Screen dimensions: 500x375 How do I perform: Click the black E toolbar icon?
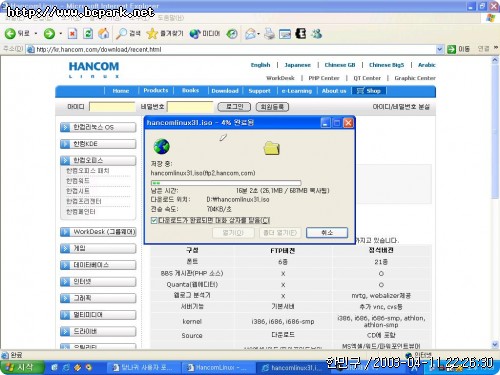tap(301, 33)
